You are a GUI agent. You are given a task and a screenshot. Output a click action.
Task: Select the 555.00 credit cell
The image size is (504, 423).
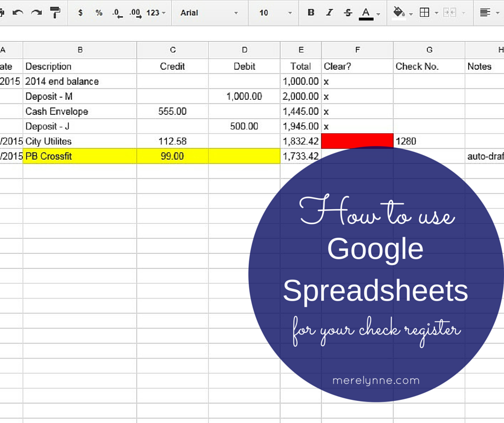pos(173,111)
